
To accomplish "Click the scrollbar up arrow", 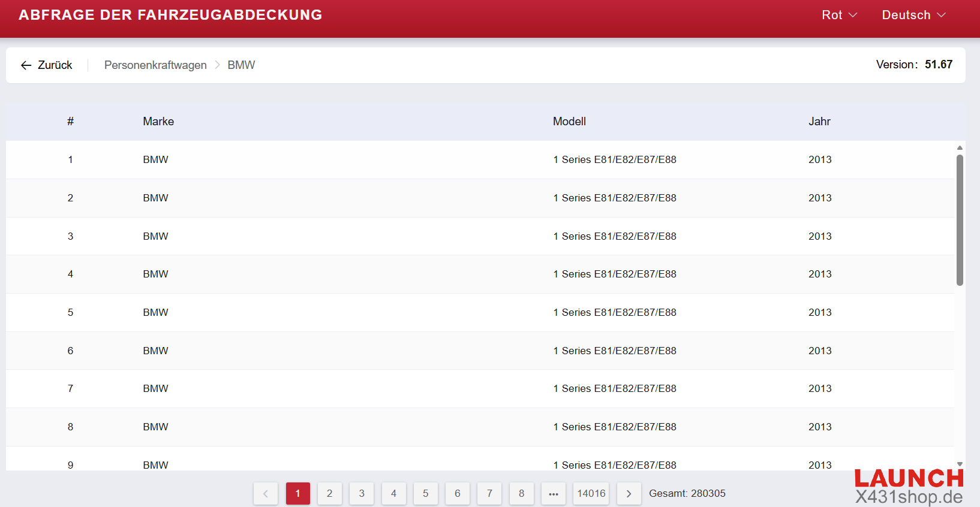I will pyautogui.click(x=960, y=147).
